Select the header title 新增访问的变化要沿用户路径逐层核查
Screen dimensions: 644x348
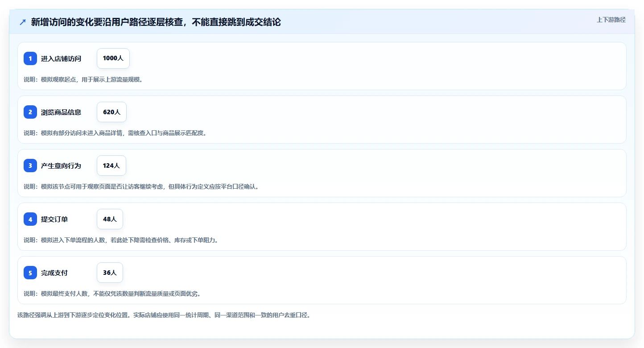pyautogui.click(x=156, y=22)
